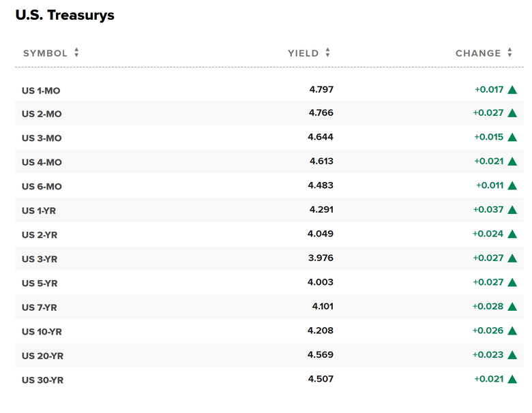Click the SYMBOL column header
The height and width of the screenshot is (413, 532).
point(45,53)
